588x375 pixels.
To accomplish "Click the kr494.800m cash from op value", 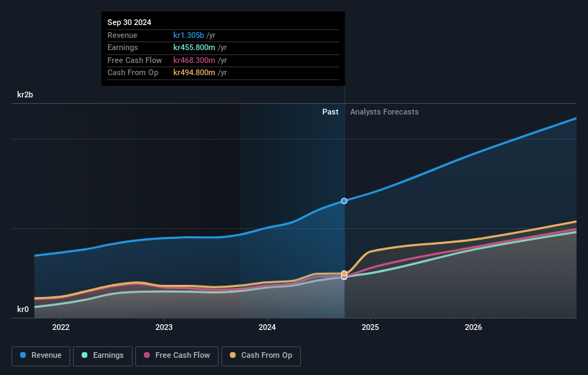I will (194, 73).
